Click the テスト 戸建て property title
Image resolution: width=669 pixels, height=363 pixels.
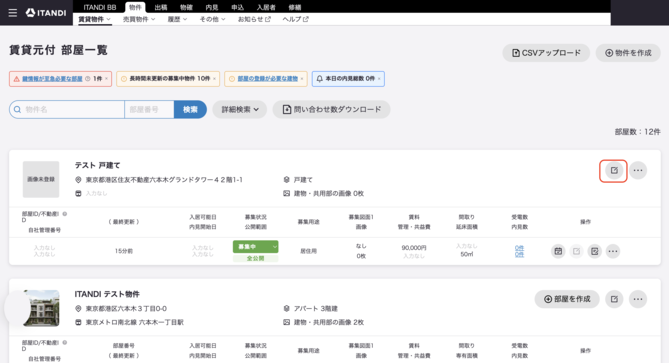[98, 165]
